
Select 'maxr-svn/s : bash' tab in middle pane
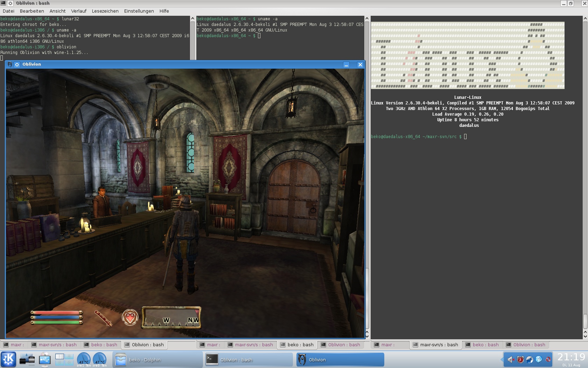pos(251,345)
